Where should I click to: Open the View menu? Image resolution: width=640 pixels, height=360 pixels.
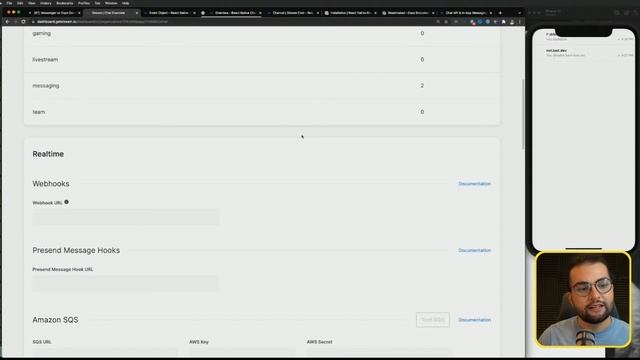click(31, 3)
